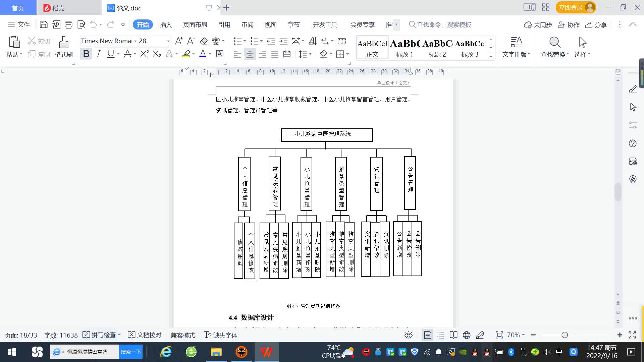Open Select (选择) dropdown
644x362 pixels.
pos(582,54)
